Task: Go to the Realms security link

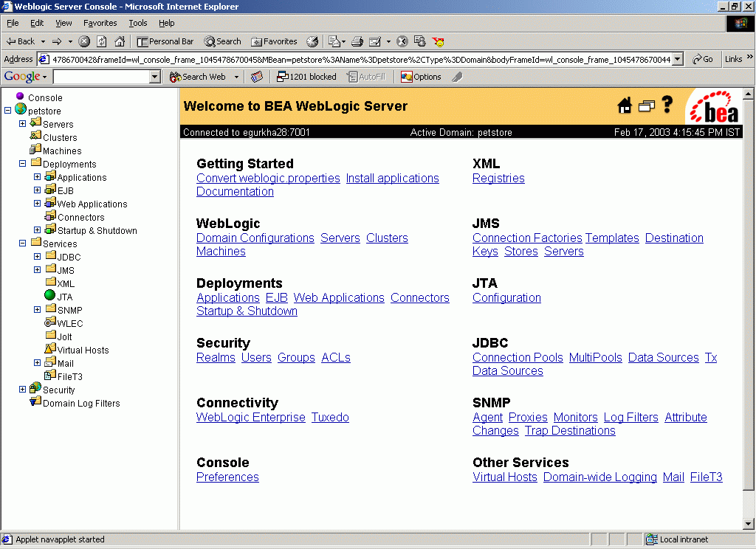Action: pyautogui.click(x=216, y=358)
